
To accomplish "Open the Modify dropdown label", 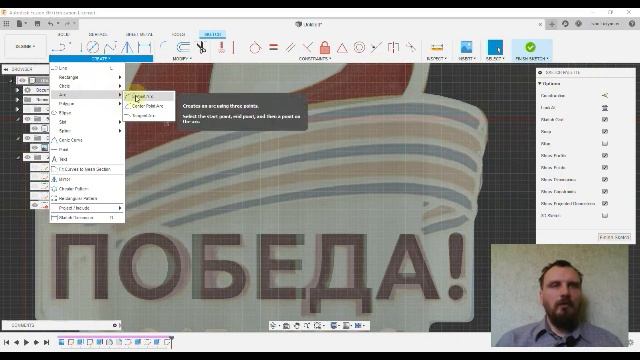I will pyautogui.click(x=182, y=59).
